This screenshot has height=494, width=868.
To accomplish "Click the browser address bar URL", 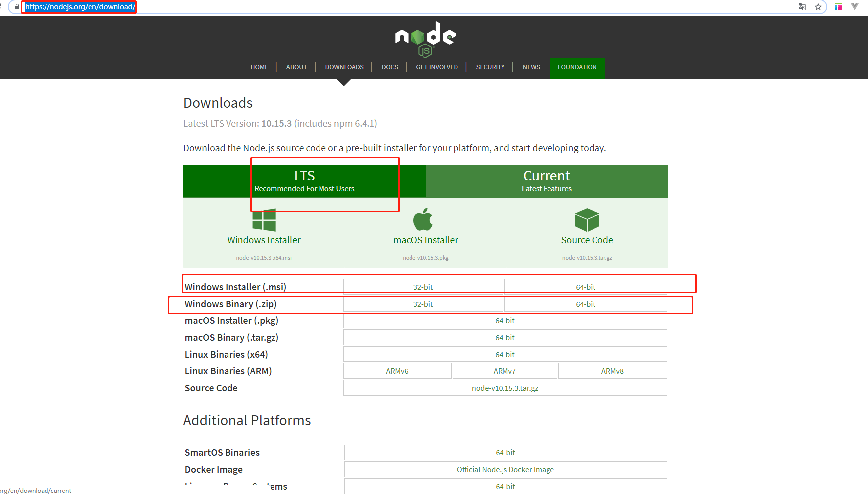I will pos(80,7).
